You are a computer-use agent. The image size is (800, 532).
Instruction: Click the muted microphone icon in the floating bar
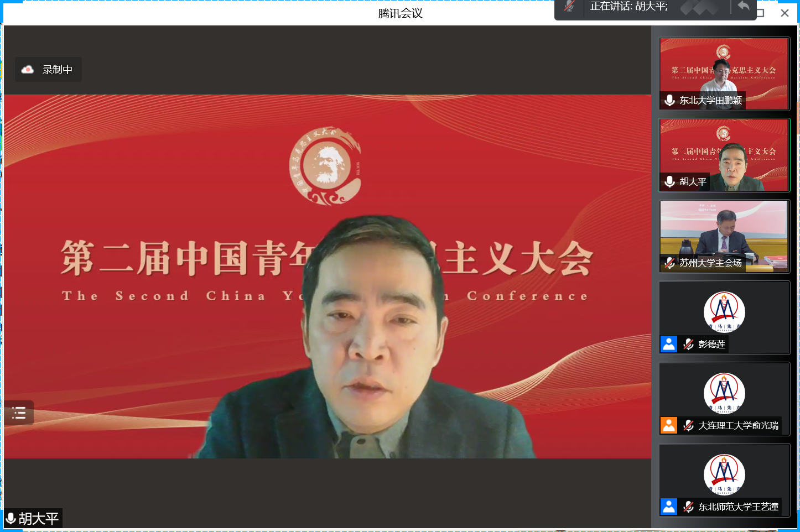point(569,7)
